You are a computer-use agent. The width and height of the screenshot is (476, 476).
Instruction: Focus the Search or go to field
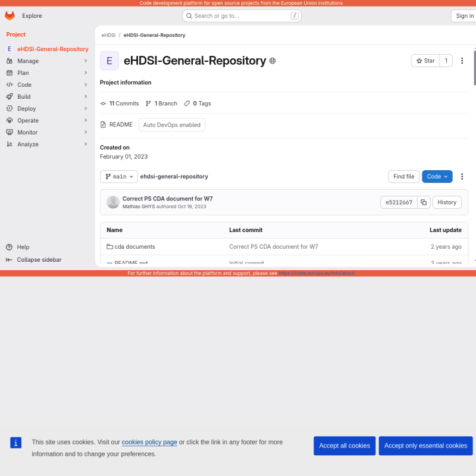coord(242,16)
